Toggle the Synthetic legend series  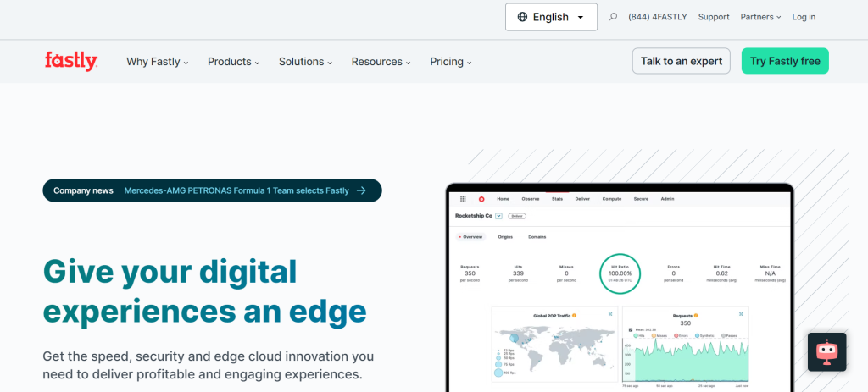(703, 335)
